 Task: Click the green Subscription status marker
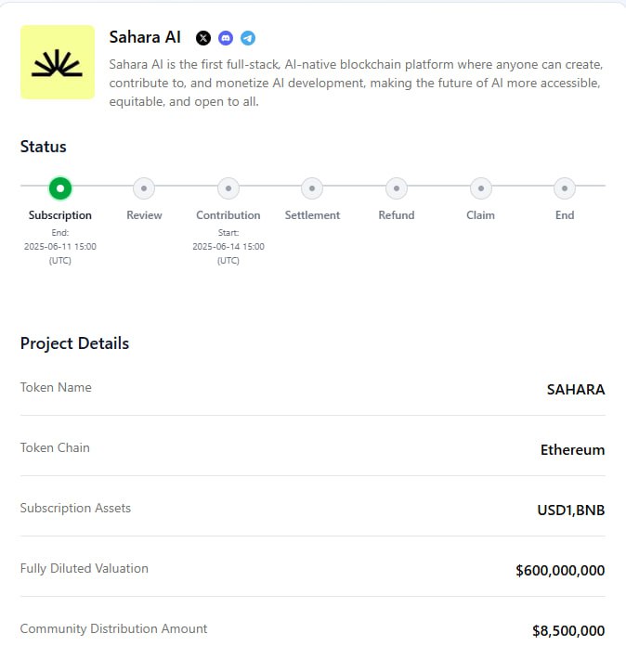(60, 188)
